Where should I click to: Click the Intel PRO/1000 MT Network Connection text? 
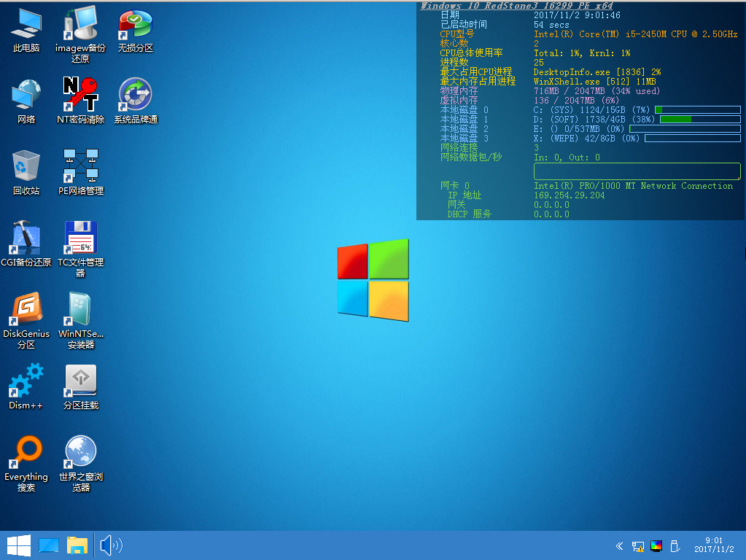pyautogui.click(x=633, y=185)
